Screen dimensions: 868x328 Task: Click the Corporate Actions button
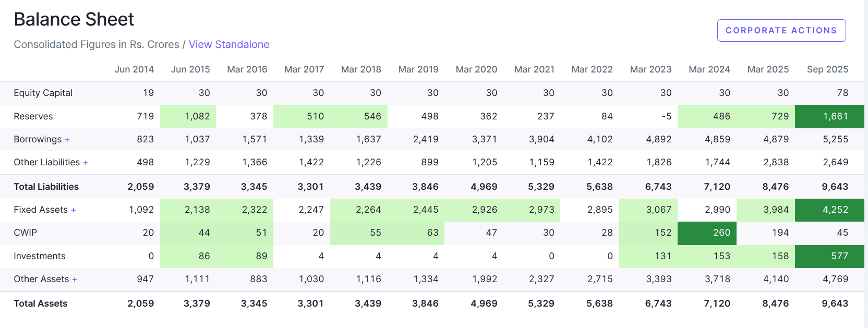click(x=781, y=30)
